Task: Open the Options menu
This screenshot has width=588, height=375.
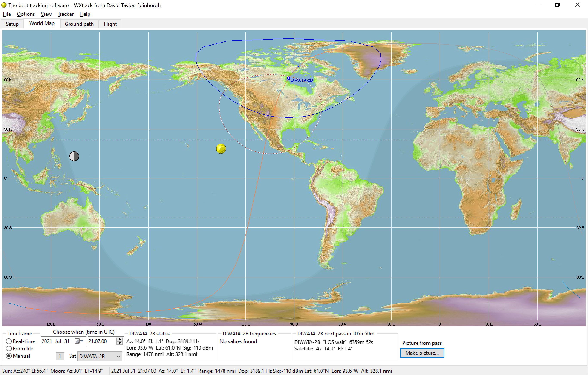Action: (26, 14)
